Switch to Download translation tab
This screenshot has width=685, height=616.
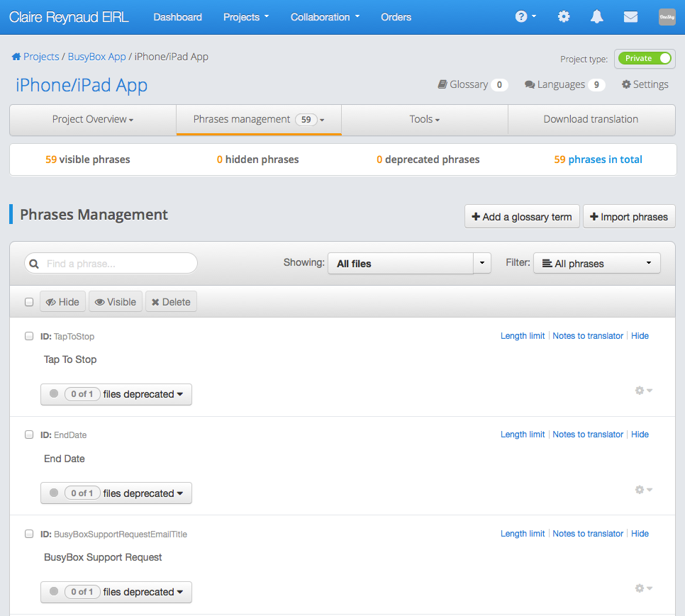pyautogui.click(x=591, y=120)
